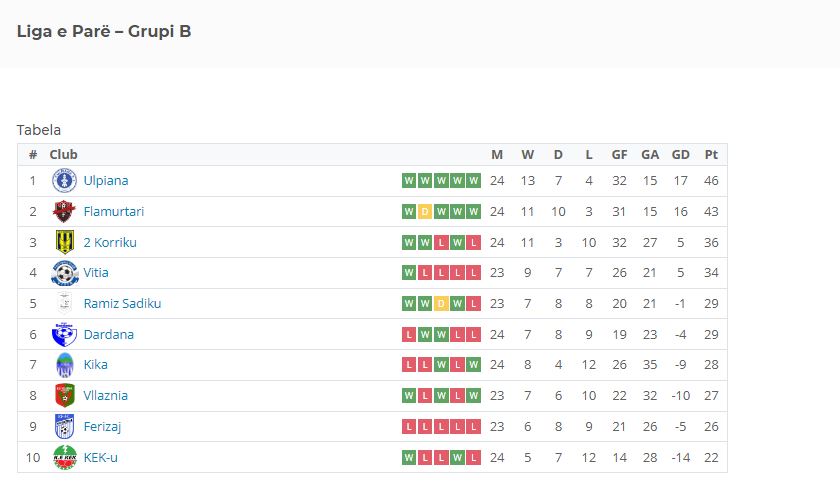The width and height of the screenshot is (840, 491).
Task: Click Dardana's first red loss badge
Action: [409, 335]
